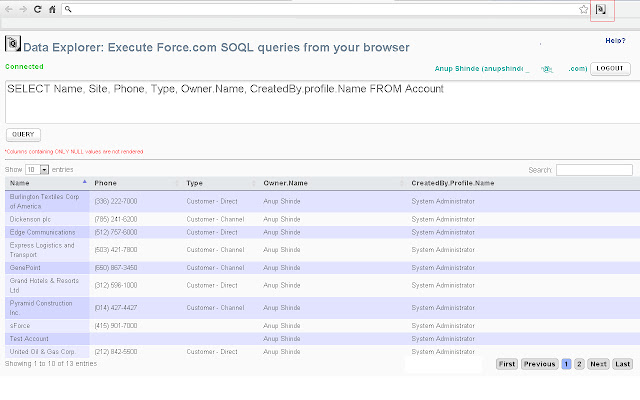
Task: Select the sForce cell
Action: (47, 326)
